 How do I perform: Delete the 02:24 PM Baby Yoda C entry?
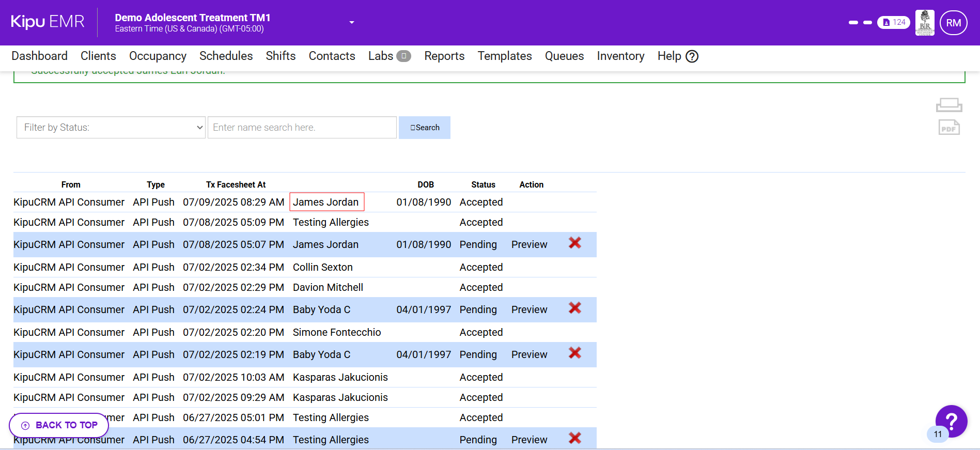574,308
